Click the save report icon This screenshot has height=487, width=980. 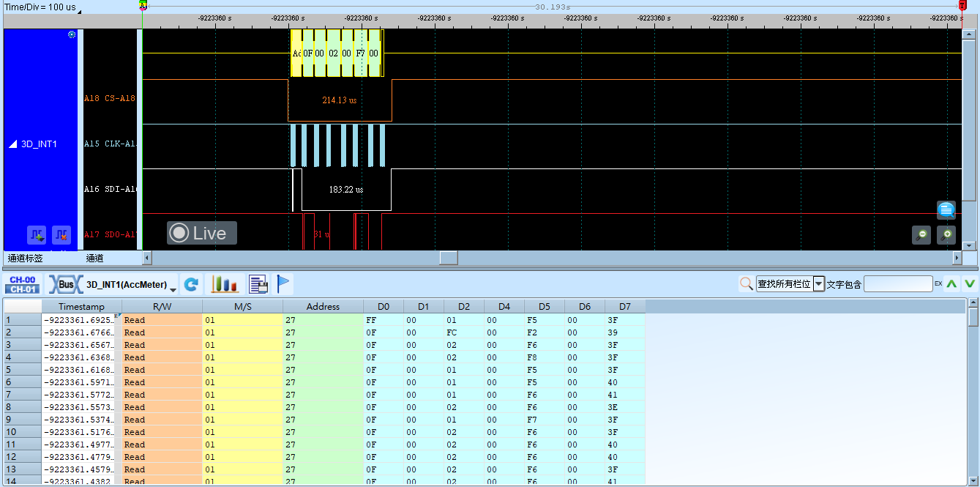tap(258, 284)
